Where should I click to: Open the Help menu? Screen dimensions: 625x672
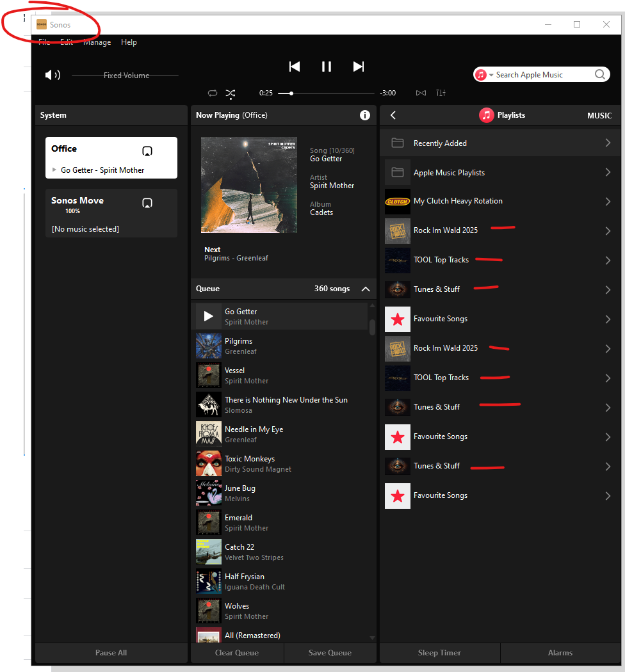129,42
